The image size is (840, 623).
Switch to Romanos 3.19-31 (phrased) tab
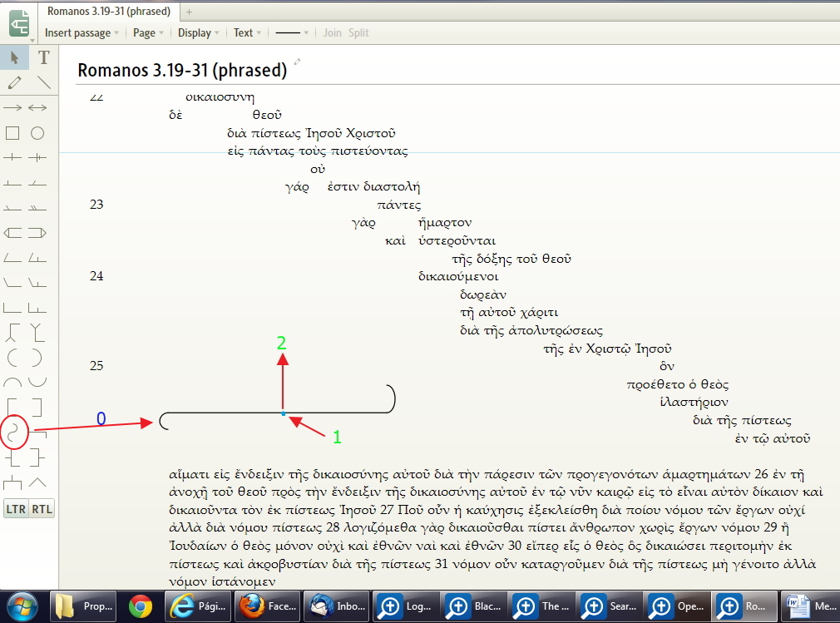(x=109, y=11)
